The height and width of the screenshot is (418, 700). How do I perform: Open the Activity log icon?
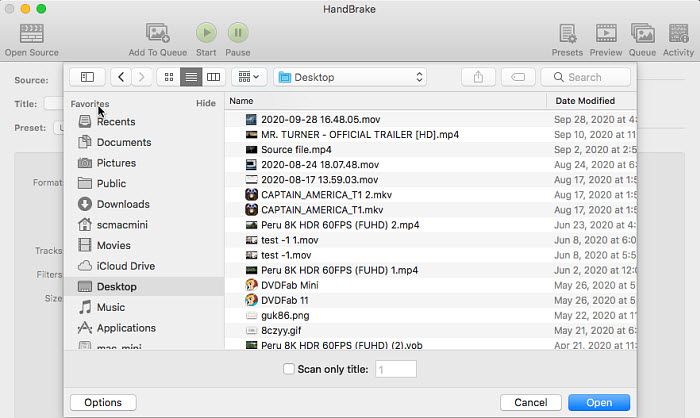pos(678,33)
